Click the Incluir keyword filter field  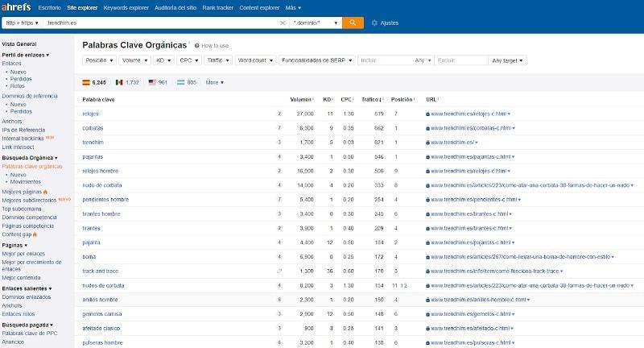[385, 60]
